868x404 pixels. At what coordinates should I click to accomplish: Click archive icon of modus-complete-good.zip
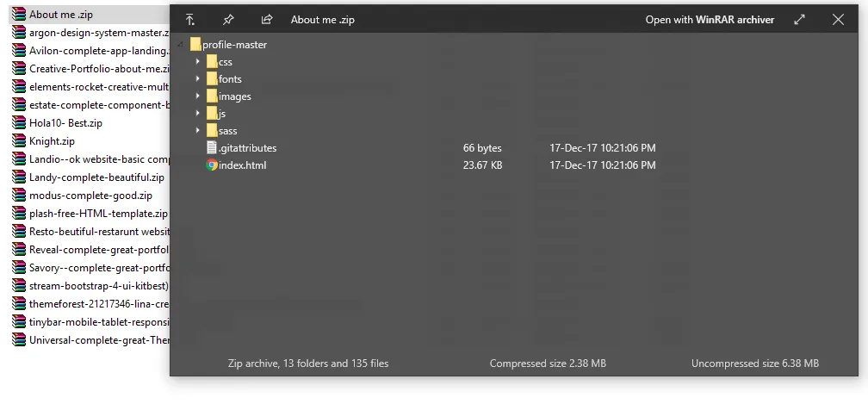pos(19,195)
